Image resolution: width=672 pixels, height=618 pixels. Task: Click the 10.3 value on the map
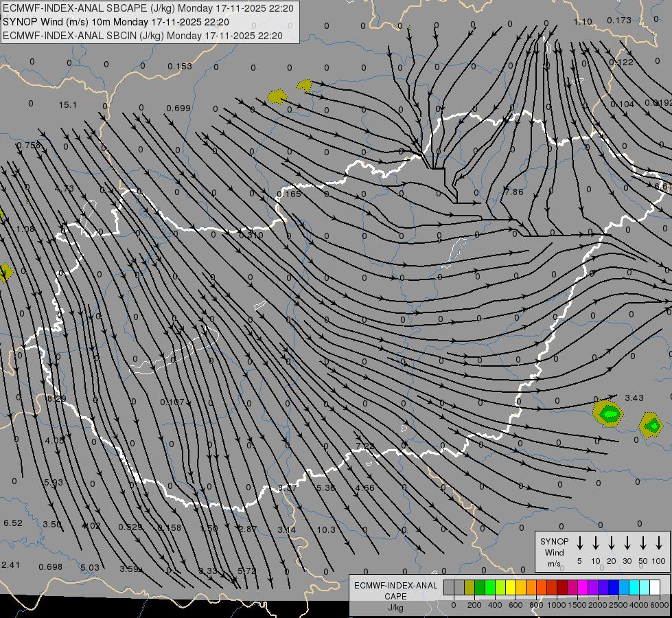(326, 529)
